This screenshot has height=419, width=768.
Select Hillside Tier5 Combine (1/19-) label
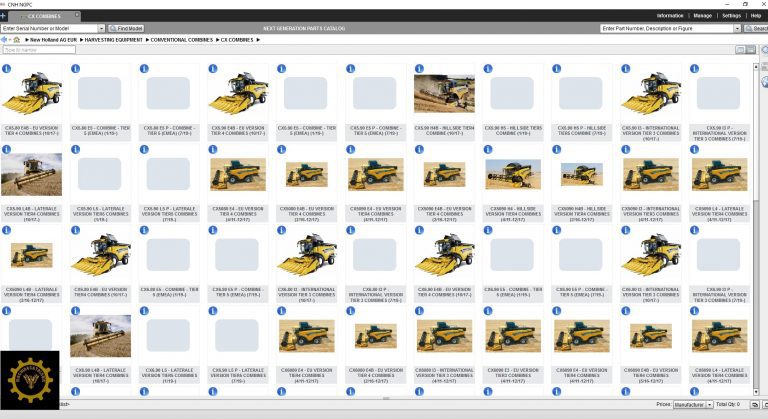point(513,130)
